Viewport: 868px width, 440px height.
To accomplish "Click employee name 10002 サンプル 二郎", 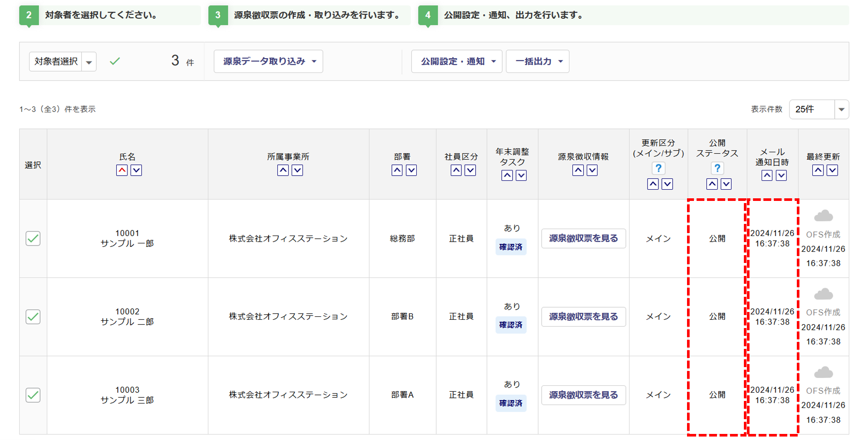I will tap(127, 317).
